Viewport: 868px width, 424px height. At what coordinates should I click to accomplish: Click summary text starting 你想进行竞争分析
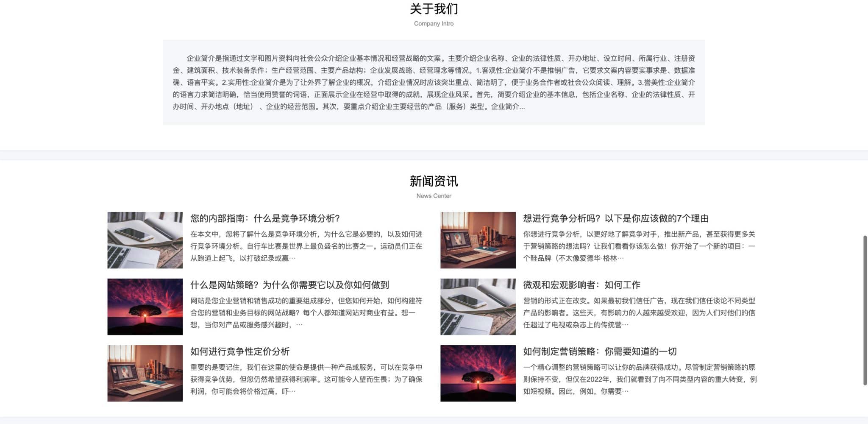(639, 246)
